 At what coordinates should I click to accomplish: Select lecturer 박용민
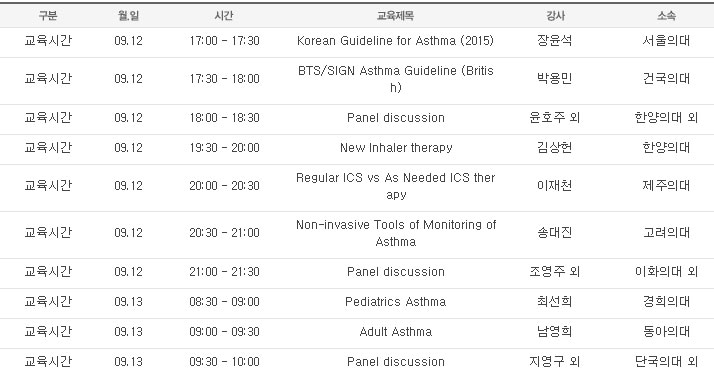[x=555, y=79]
